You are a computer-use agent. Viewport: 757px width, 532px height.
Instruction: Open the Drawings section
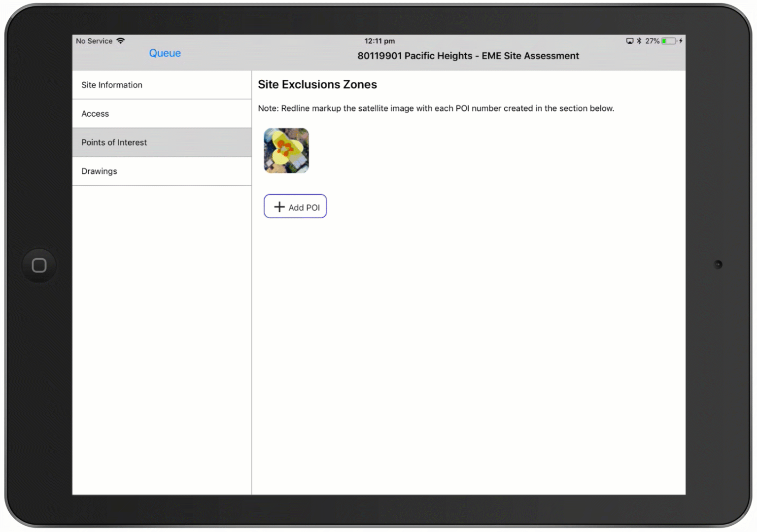tap(162, 171)
